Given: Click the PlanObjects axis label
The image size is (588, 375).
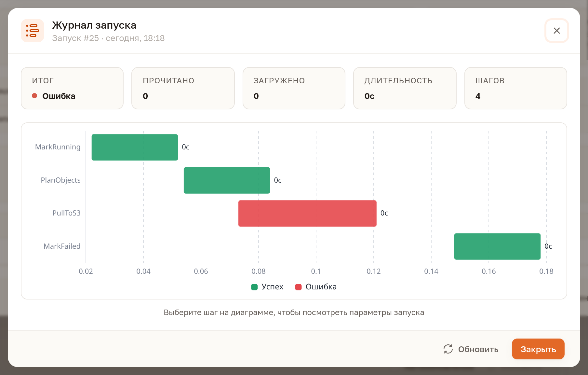Looking at the screenshot, I should coord(60,180).
